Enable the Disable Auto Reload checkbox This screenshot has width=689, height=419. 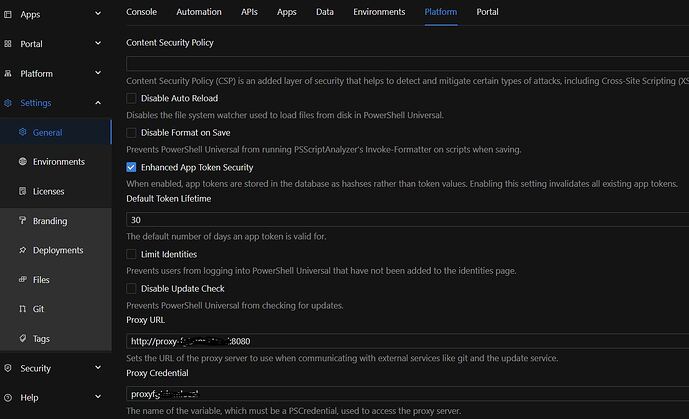(131, 98)
